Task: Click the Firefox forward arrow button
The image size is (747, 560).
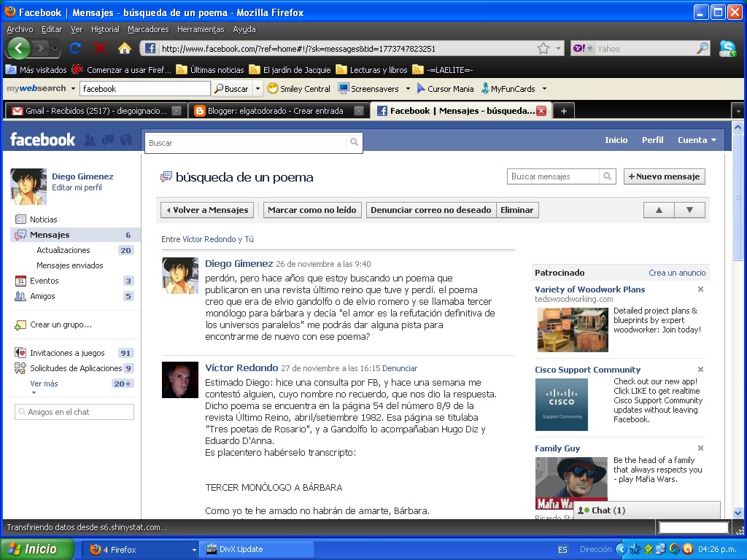Action: [41, 48]
